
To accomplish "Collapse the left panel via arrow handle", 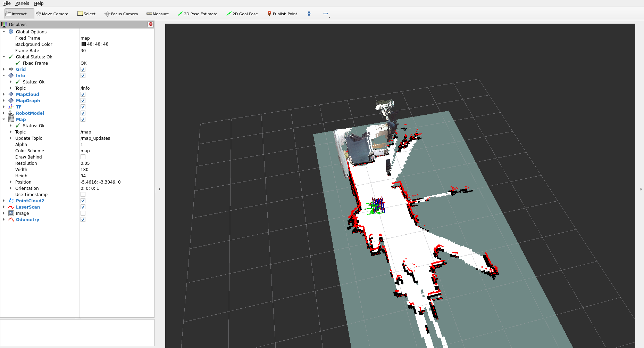I will [x=159, y=189].
